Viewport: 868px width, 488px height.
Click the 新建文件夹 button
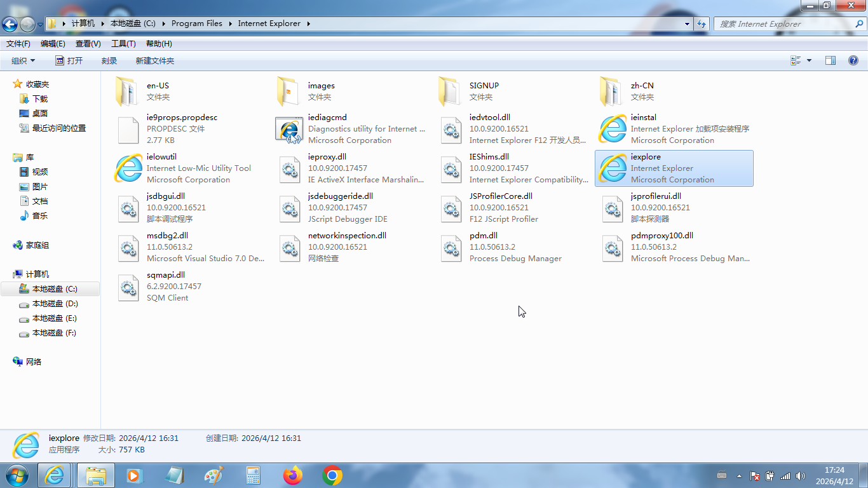coord(154,60)
